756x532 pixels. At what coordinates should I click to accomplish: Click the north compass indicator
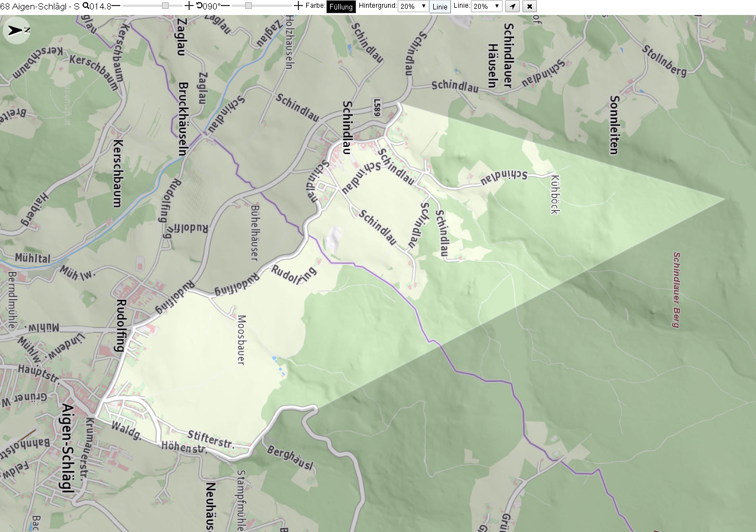click(17, 30)
